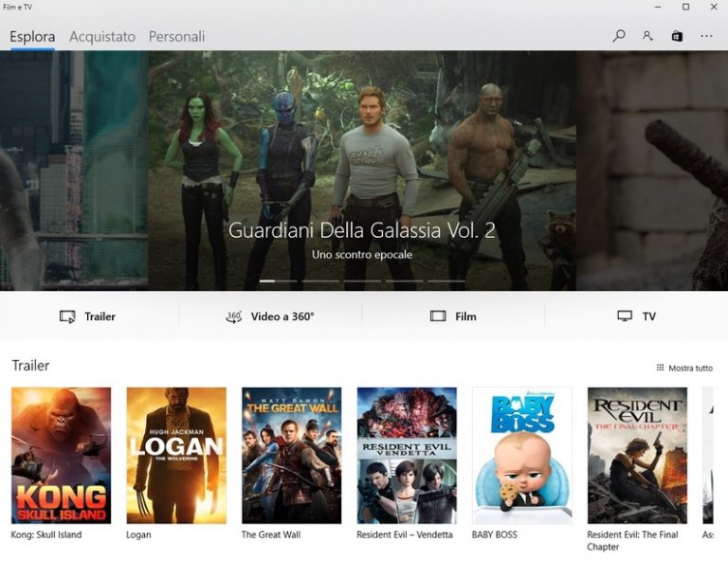
Task: Open the Store shopping bag icon
Action: click(x=677, y=36)
